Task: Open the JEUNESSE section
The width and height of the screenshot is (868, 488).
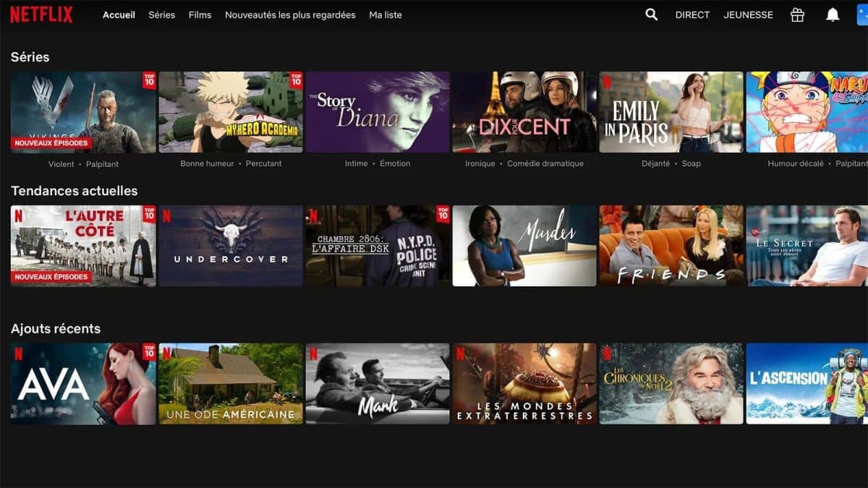Action: point(748,14)
